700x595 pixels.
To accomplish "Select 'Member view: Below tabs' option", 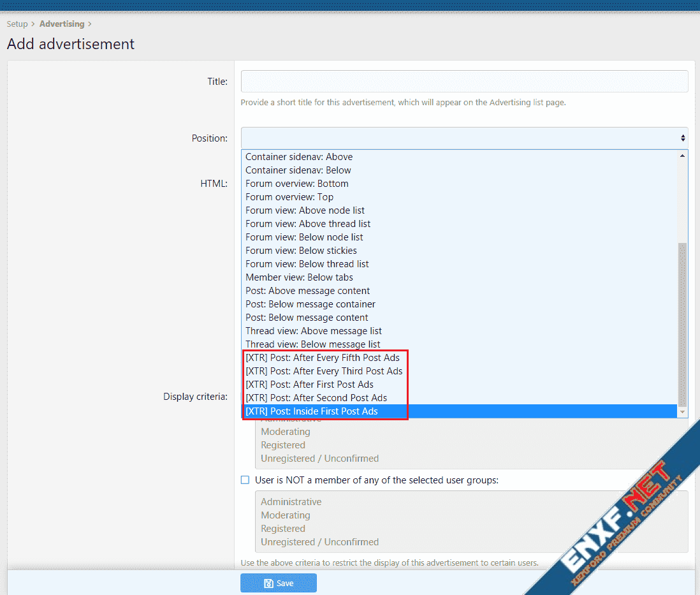I will coord(299,277).
